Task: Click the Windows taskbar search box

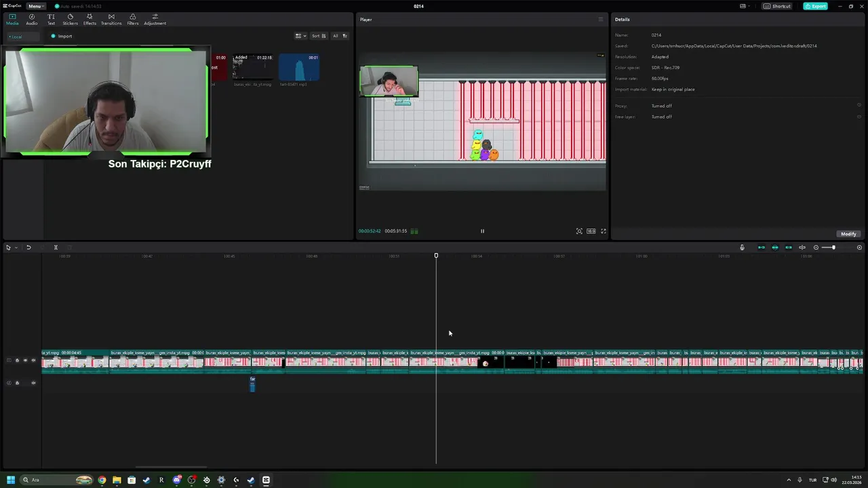Action: [x=56, y=480]
